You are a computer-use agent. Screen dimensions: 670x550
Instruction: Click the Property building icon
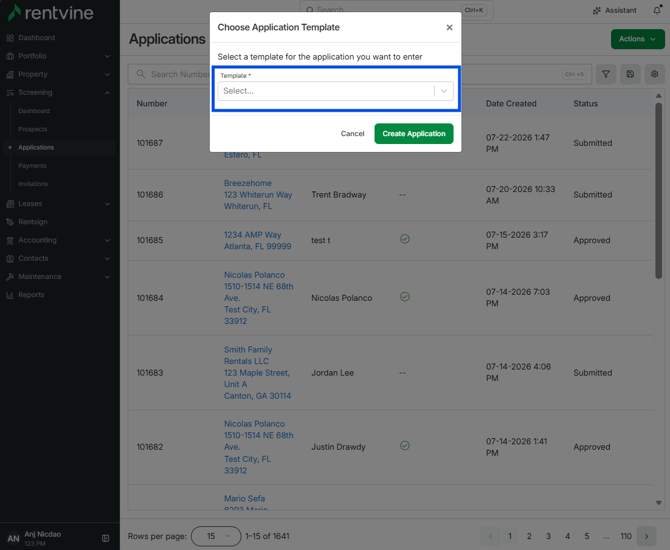click(x=10, y=74)
